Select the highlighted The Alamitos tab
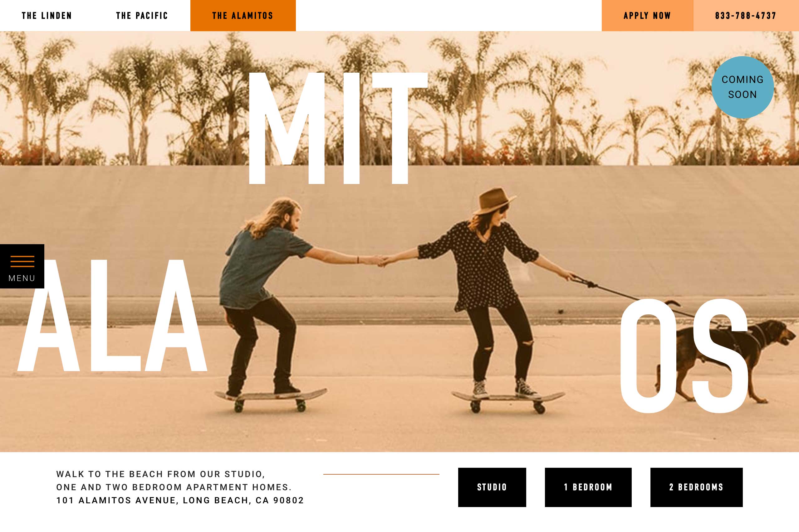Viewport: 799px width, 532px height. click(x=243, y=16)
